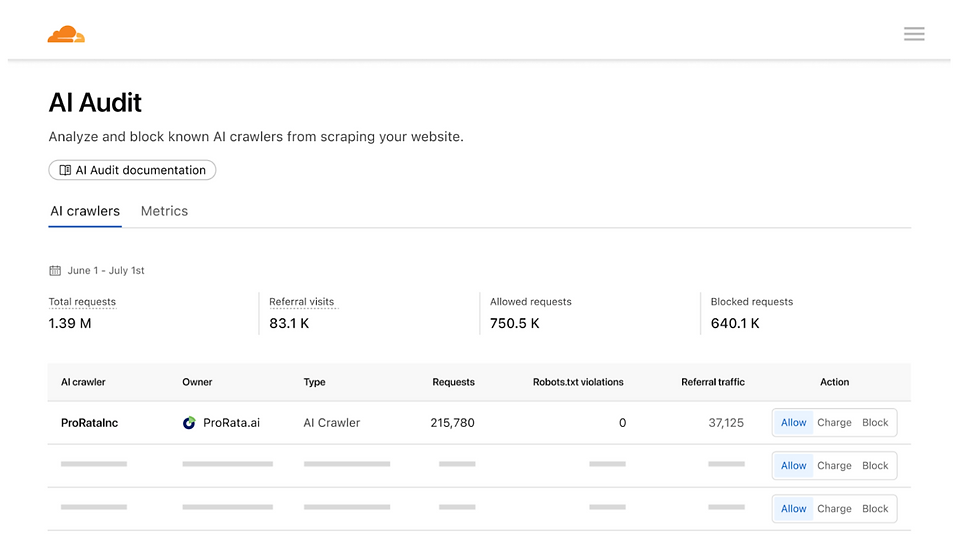
Task: Click the 1.39 M total requests value
Action: click(x=70, y=324)
